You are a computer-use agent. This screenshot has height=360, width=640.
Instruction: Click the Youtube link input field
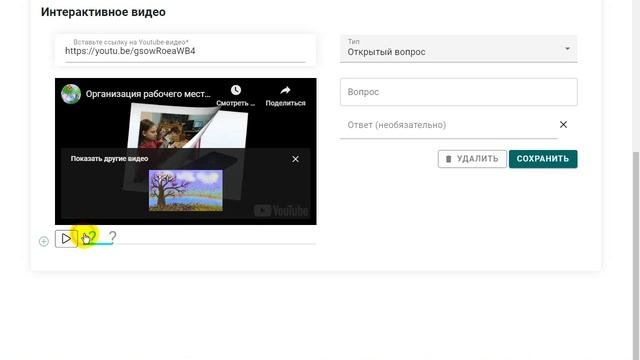[185, 50]
